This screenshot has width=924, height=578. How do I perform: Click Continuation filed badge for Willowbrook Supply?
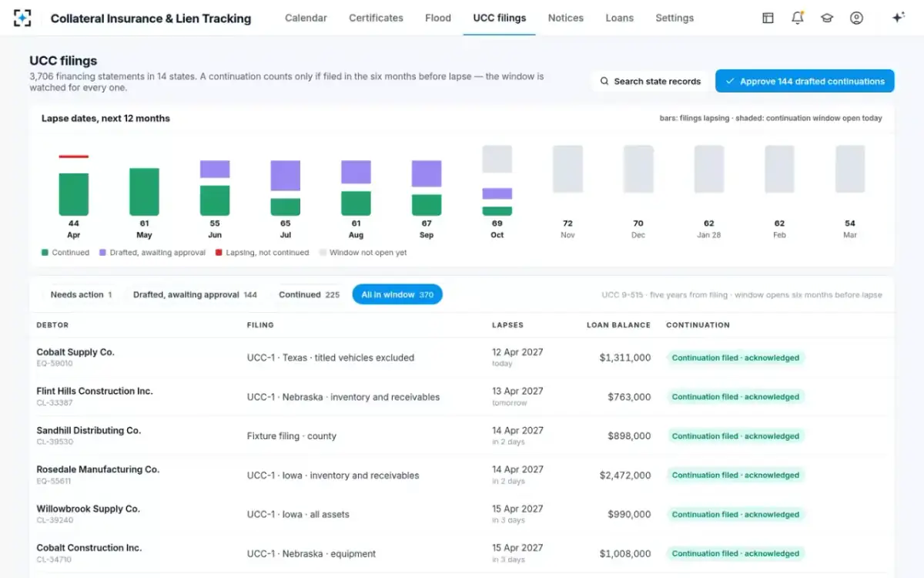735,514
